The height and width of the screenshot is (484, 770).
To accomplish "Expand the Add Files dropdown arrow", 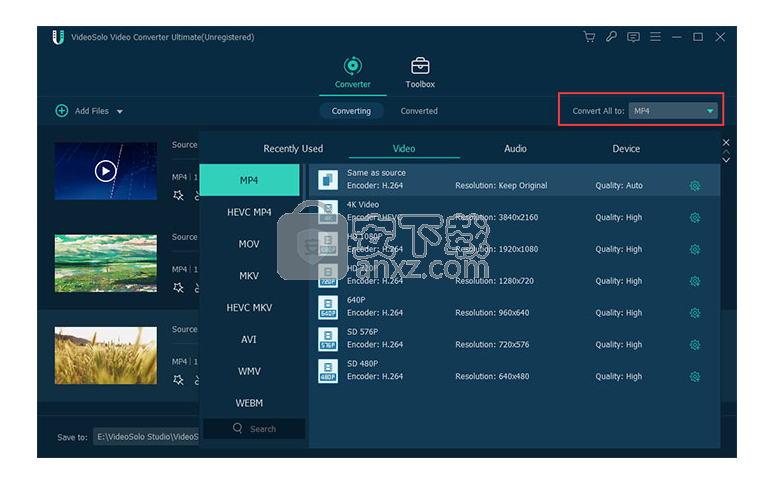I will click(x=120, y=112).
